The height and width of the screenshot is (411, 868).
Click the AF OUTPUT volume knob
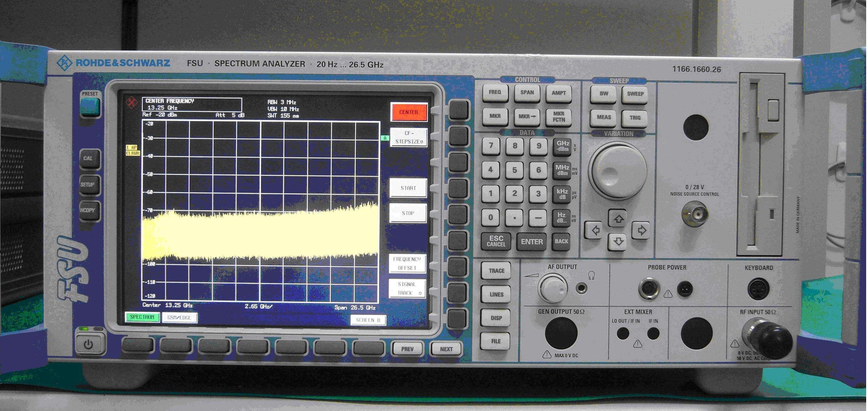(553, 288)
